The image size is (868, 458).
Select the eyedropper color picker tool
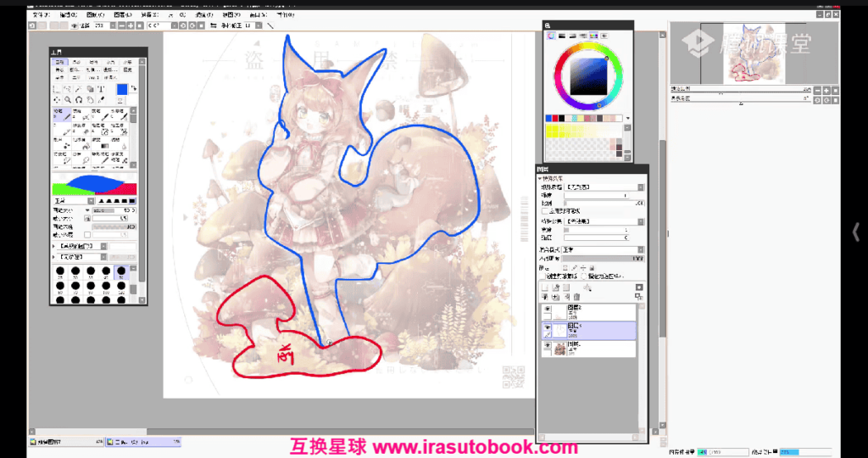tap(101, 100)
